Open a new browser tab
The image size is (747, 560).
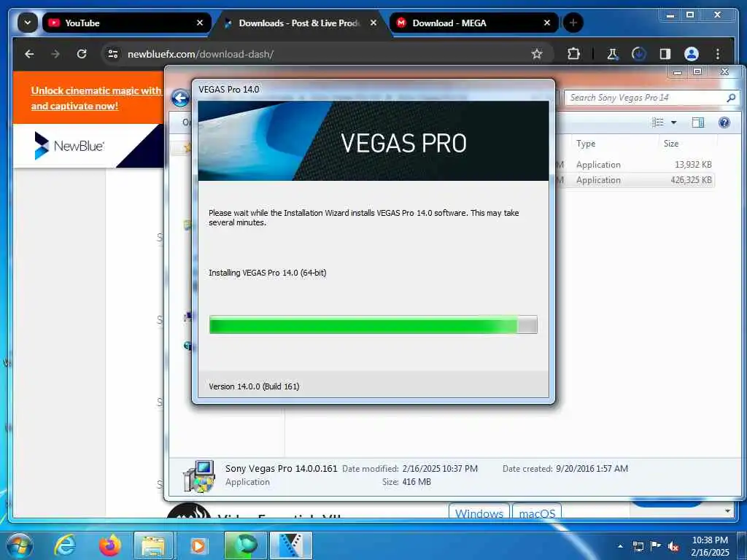click(573, 23)
